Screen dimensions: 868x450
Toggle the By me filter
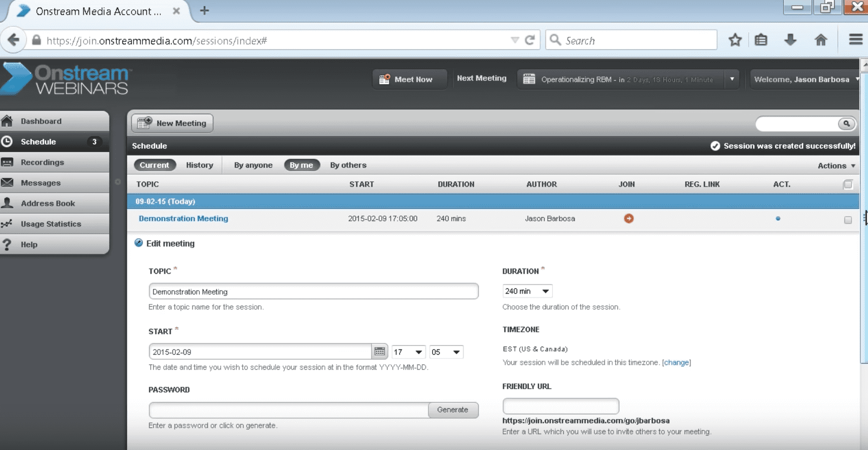point(301,165)
